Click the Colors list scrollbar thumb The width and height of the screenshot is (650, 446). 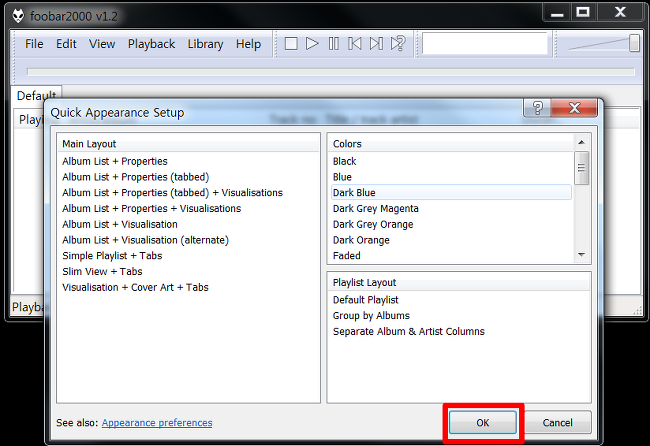(x=582, y=168)
